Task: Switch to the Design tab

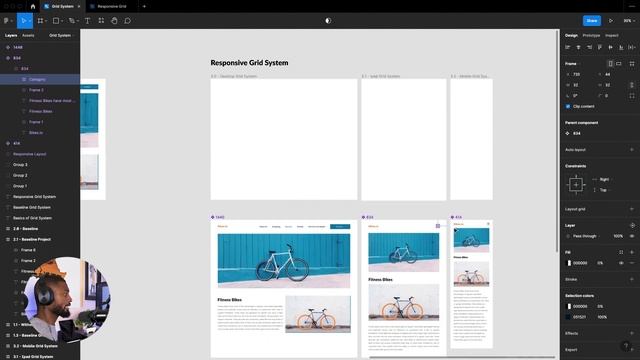Action: click(571, 36)
